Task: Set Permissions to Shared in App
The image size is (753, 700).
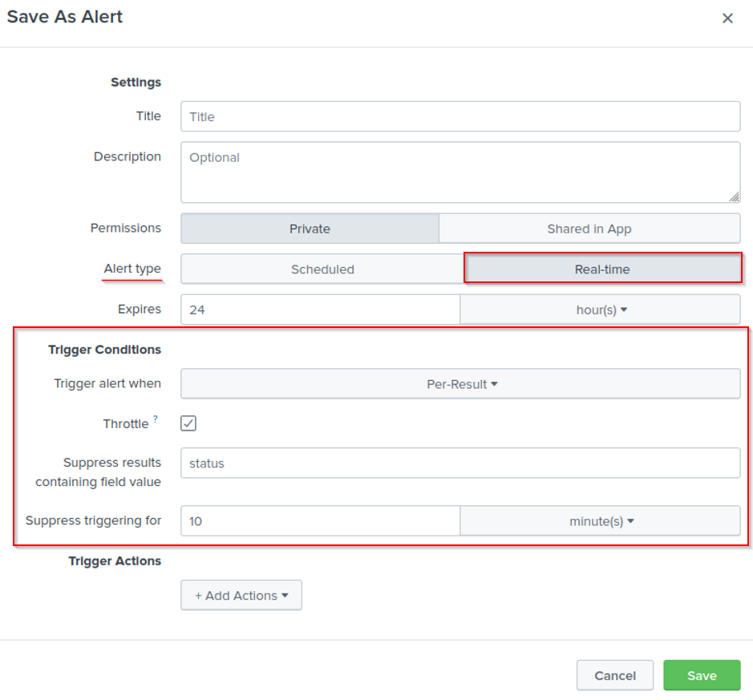Action: [x=589, y=229]
